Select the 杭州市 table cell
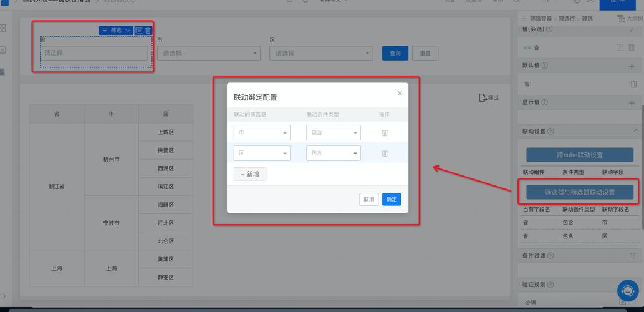644x312 pixels. 112,159
